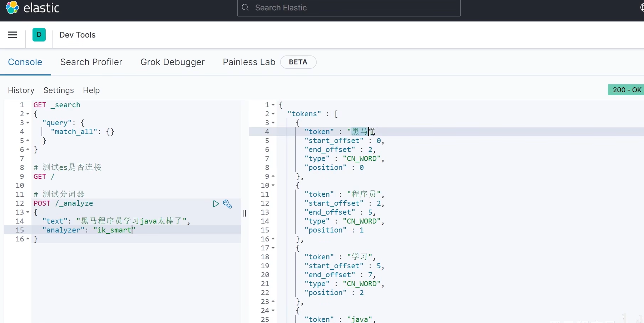
Task: Open the console History
Action: click(x=21, y=90)
